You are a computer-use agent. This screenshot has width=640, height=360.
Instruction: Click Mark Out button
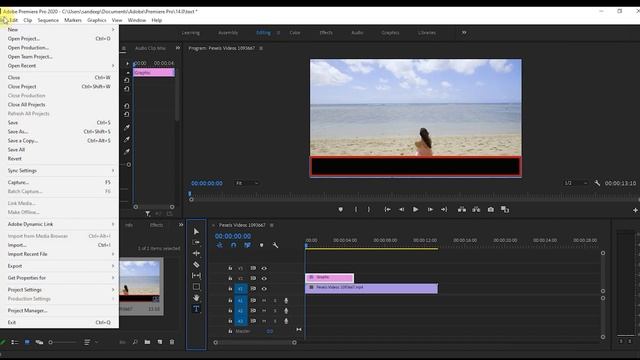click(x=369, y=209)
